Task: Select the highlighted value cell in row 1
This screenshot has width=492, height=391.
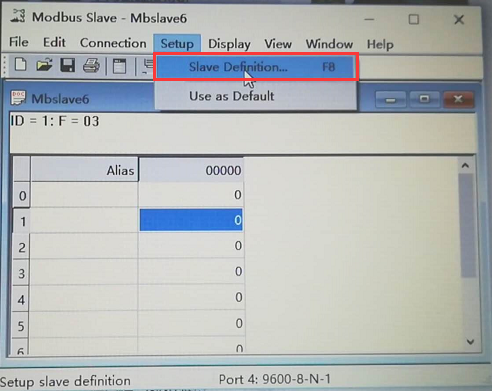Action: coord(191,220)
